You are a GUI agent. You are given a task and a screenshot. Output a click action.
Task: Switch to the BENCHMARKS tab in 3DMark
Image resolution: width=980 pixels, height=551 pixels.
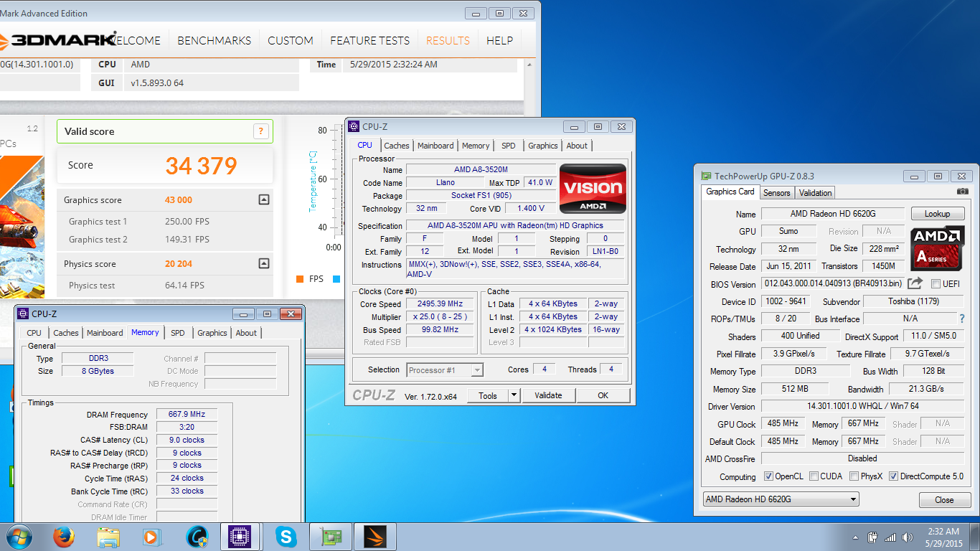215,41
